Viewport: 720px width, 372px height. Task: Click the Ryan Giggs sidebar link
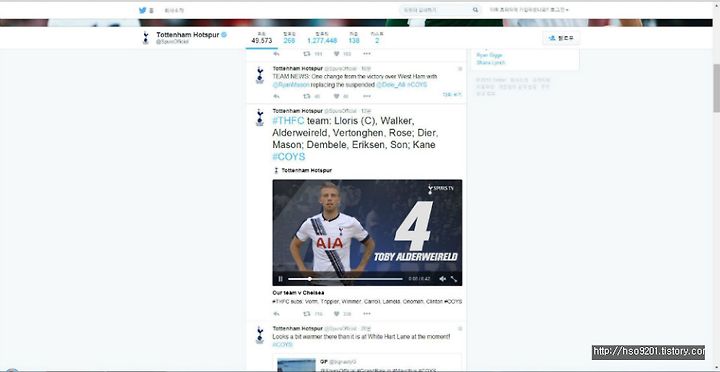(x=489, y=55)
